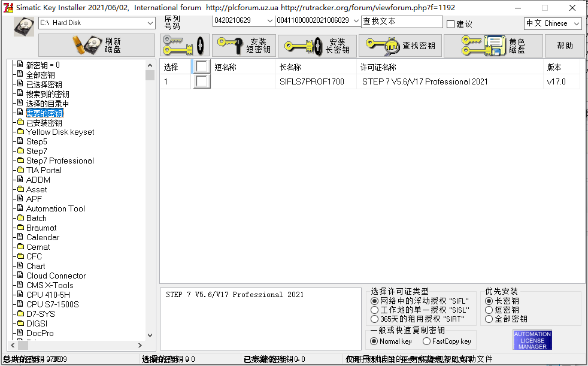Select 选择的目录中 in the tree
The width and height of the screenshot is (588, 366).
click(47, 104)
